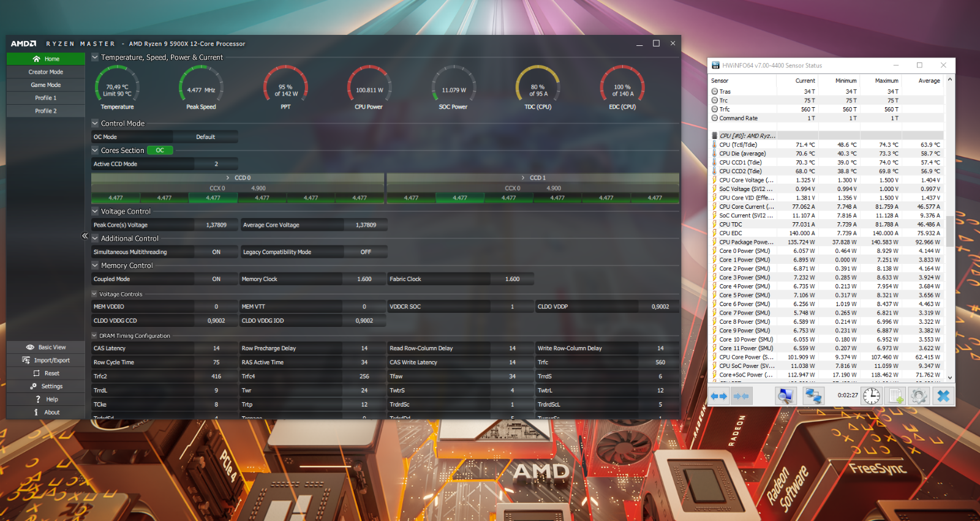The width and height of the screenshot is (980, 521).
Task: Collapse the Memory Control section
Action: (95, 265)
